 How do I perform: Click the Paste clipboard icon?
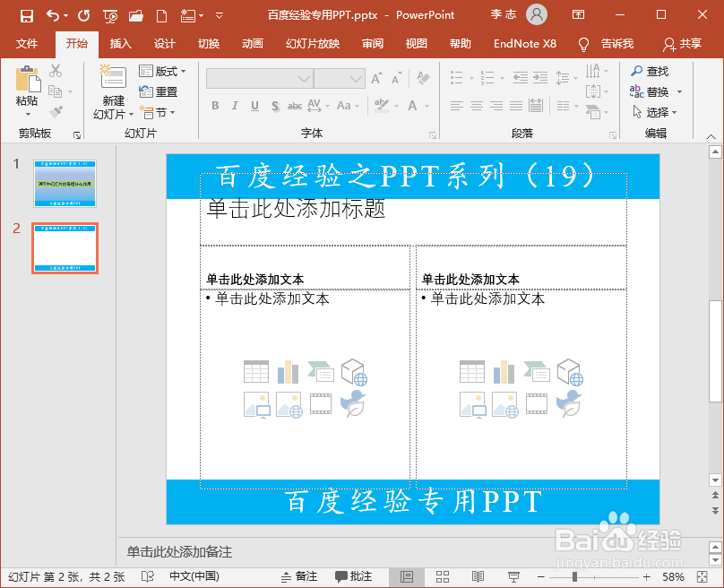click(x=28, y=79)
